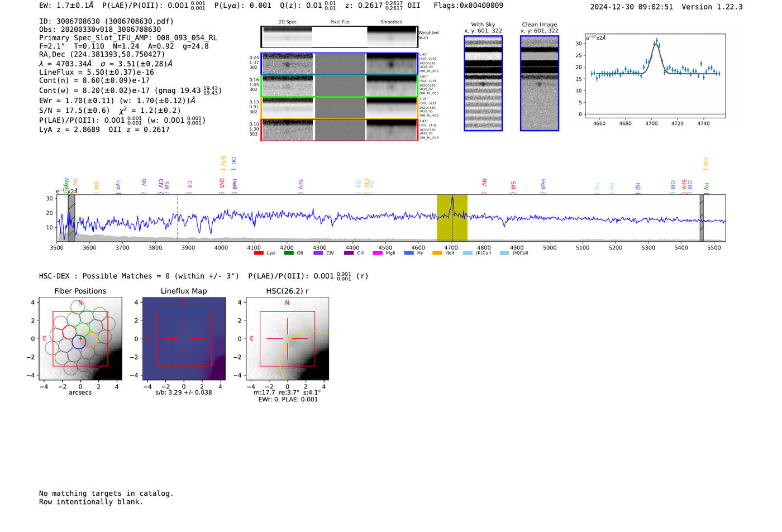The image size is (782, 532).
Task: Click the red fiber circle in Fiber Positions
Action: click(x=69, y=332)
